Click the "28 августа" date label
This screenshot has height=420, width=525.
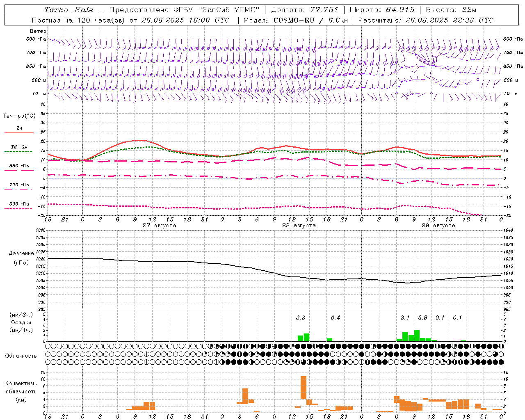[299, 226]
